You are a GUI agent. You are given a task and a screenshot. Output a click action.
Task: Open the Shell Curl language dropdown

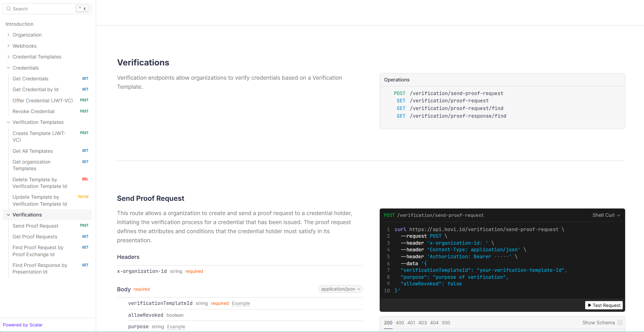click(x=606, y=215)
